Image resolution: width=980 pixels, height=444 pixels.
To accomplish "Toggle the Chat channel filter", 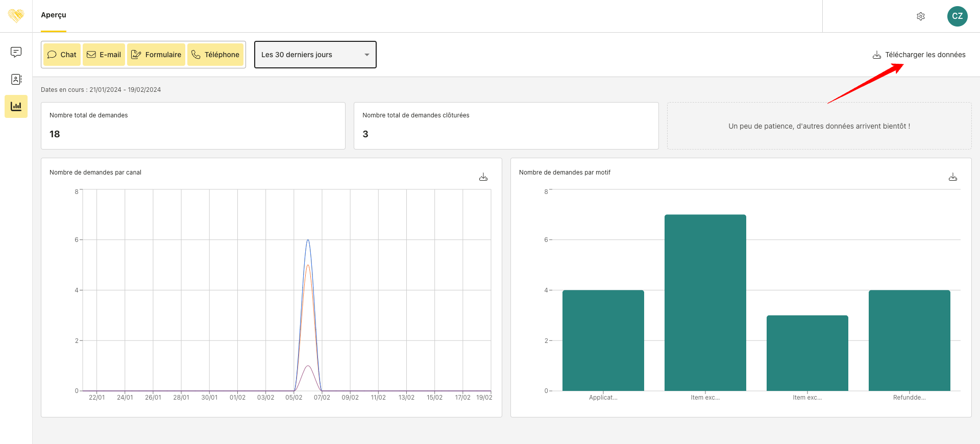I will (62, 55).
